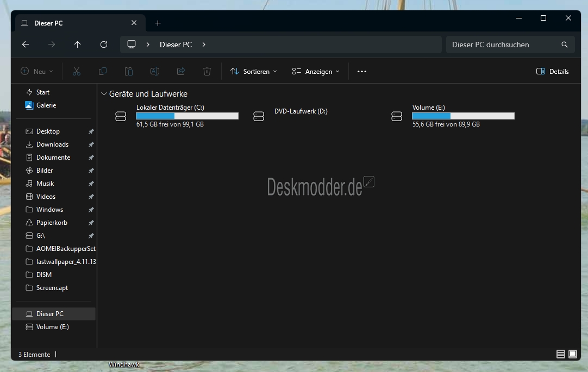
Task: Open the Sortieren dropdown
Action: pos(254,71)
